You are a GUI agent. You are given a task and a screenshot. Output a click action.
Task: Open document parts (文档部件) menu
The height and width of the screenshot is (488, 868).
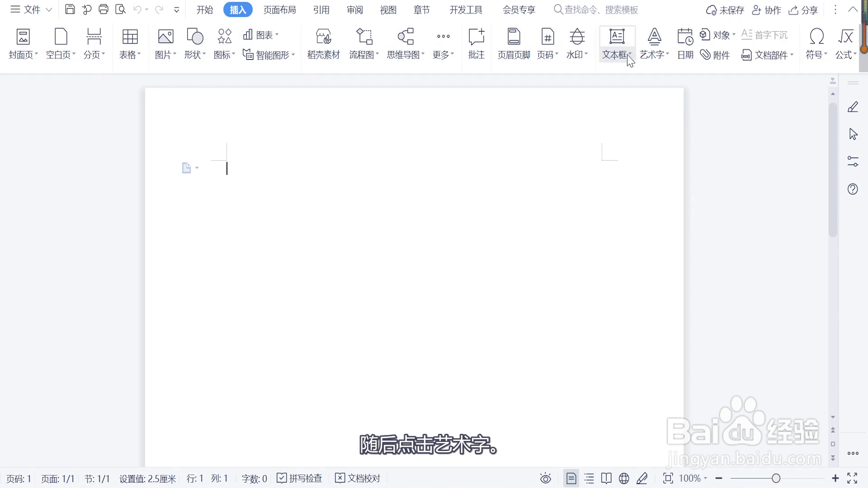point(767,55)
